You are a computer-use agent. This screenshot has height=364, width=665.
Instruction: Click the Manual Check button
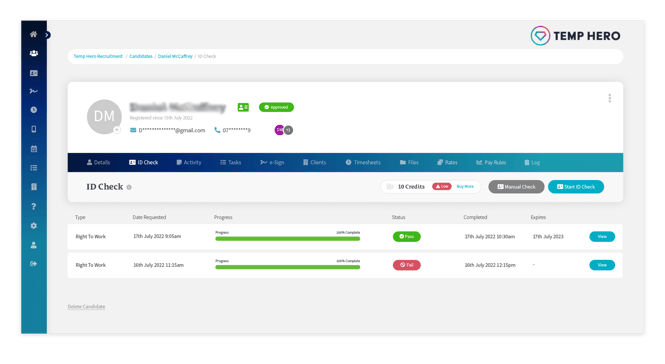point(516,187)
